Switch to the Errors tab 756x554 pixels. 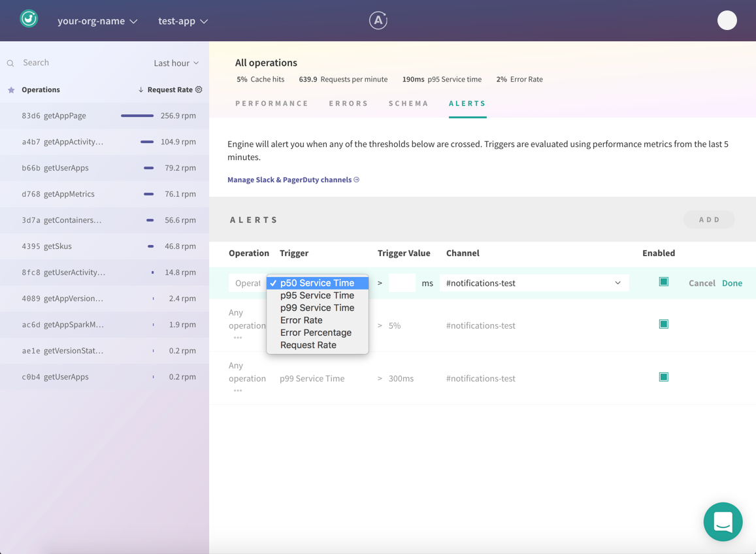point(348,103)
